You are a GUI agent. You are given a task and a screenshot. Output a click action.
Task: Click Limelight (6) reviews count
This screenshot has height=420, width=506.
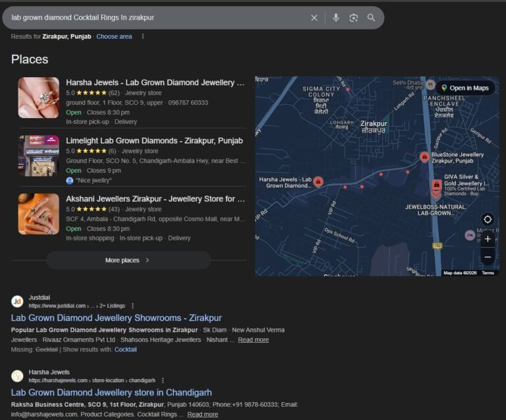tap(112, 151)
